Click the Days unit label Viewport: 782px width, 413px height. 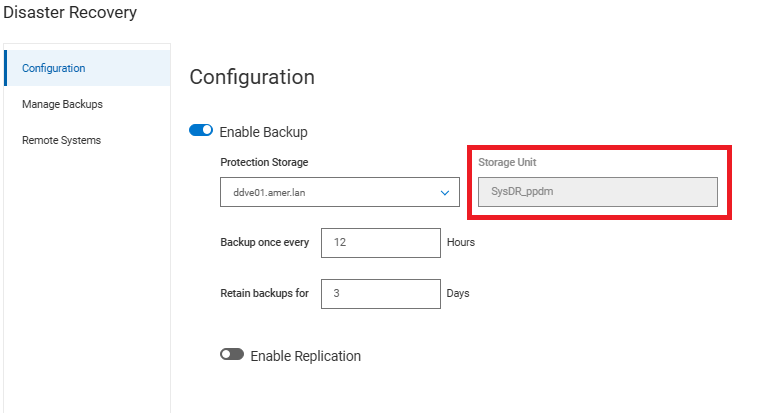458,294
